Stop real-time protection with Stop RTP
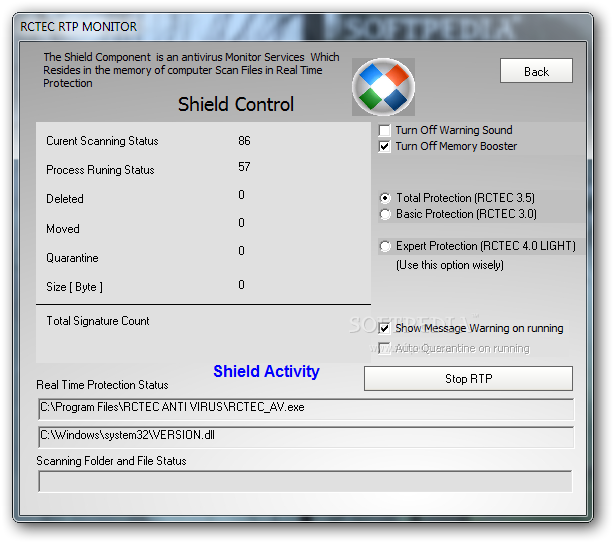 (x=468, y=379)
